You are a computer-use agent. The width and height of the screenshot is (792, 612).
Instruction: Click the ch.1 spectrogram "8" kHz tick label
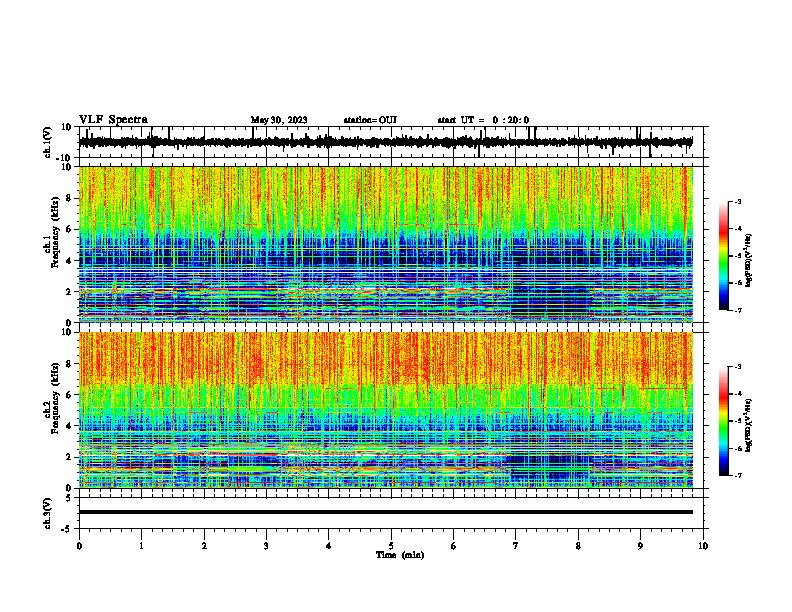pos(69,198)
